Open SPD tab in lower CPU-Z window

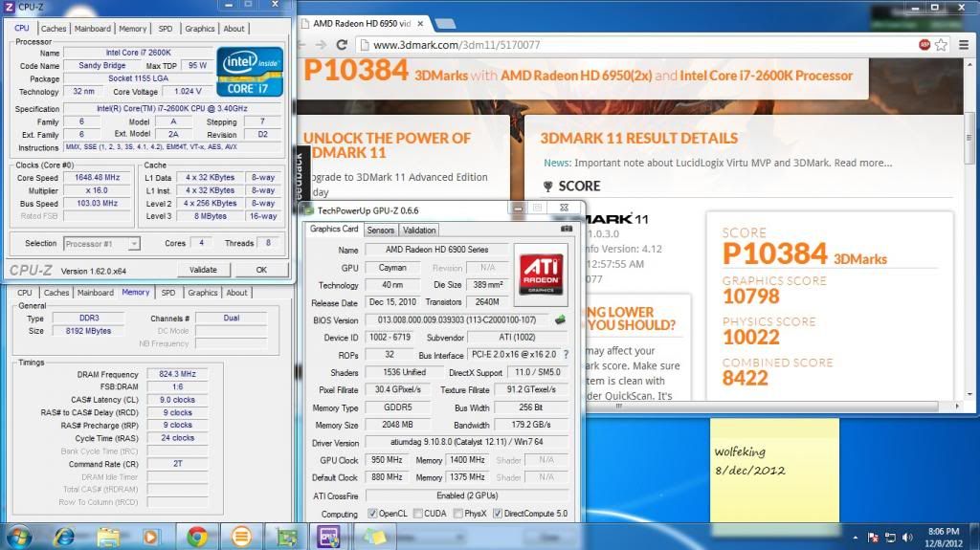tap(168, 293)
